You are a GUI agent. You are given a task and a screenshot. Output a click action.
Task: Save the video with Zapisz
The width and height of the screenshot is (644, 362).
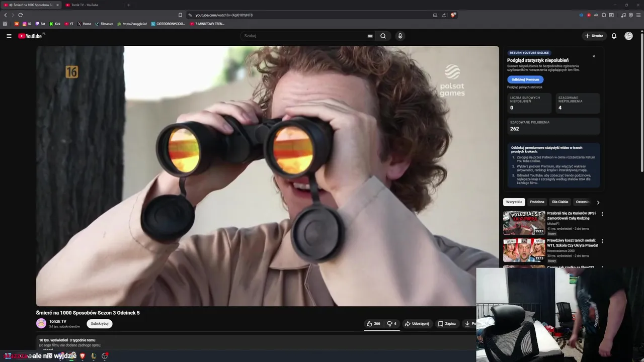(447, 324)
